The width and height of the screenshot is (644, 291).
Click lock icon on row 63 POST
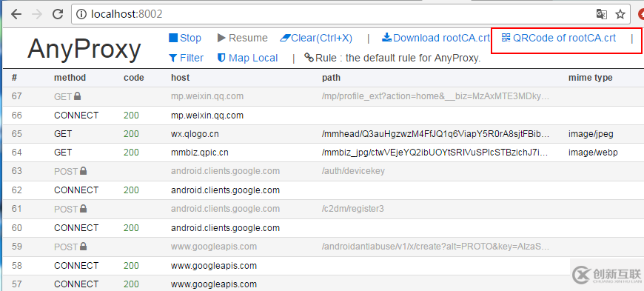84,171
